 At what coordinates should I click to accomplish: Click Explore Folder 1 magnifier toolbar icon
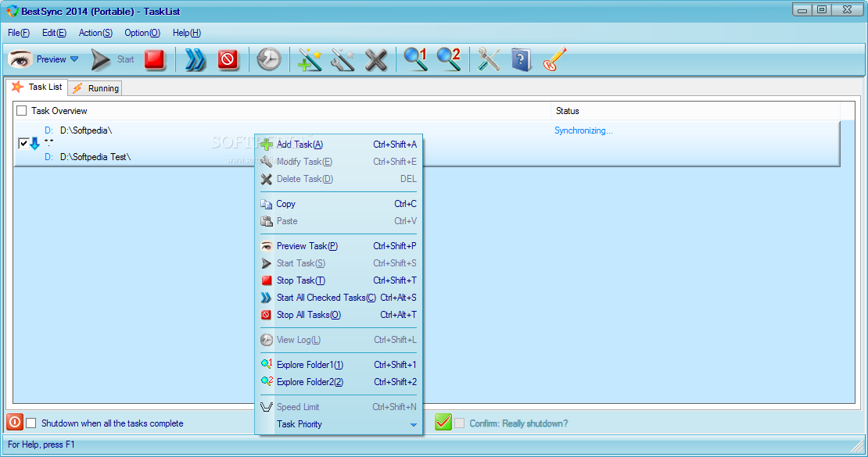click(x=415, y=59)
